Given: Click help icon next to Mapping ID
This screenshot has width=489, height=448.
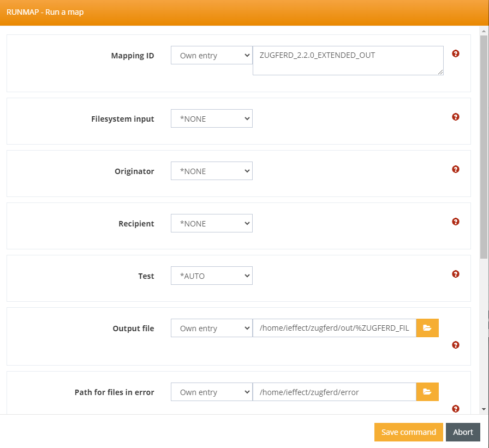Looking at the screenshot, I should (456, 53).
